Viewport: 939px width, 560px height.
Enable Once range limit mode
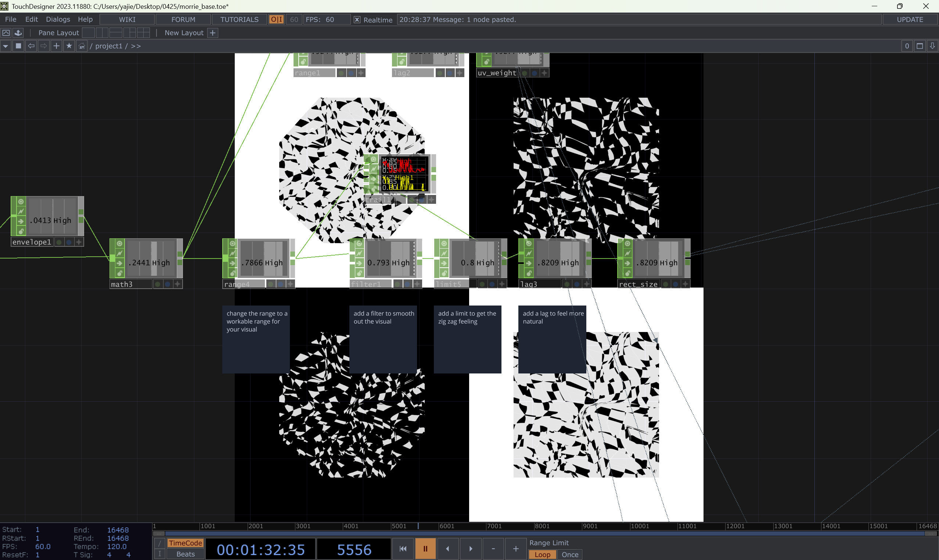(569, 554)
